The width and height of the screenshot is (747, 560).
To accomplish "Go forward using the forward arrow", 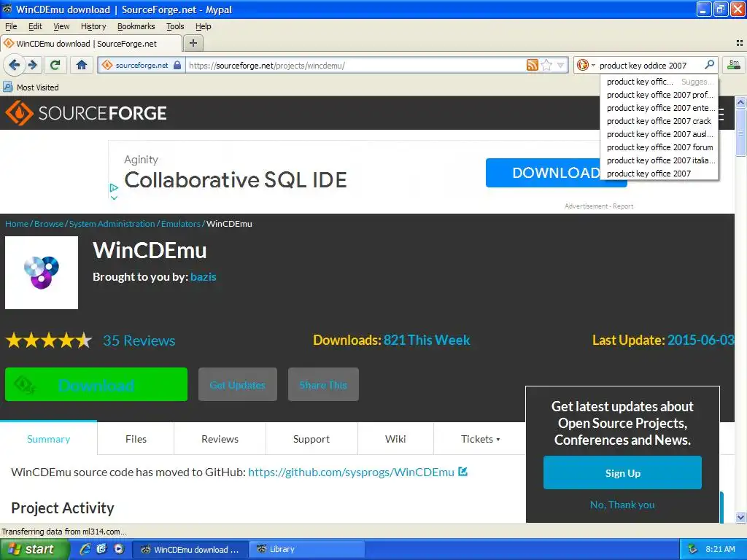I will click(32, 65).
